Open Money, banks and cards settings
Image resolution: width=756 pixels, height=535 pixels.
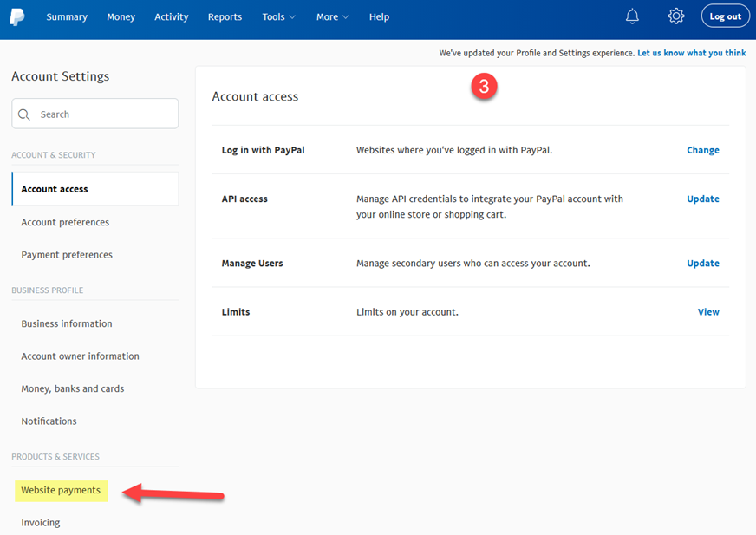tap(72, 388)
